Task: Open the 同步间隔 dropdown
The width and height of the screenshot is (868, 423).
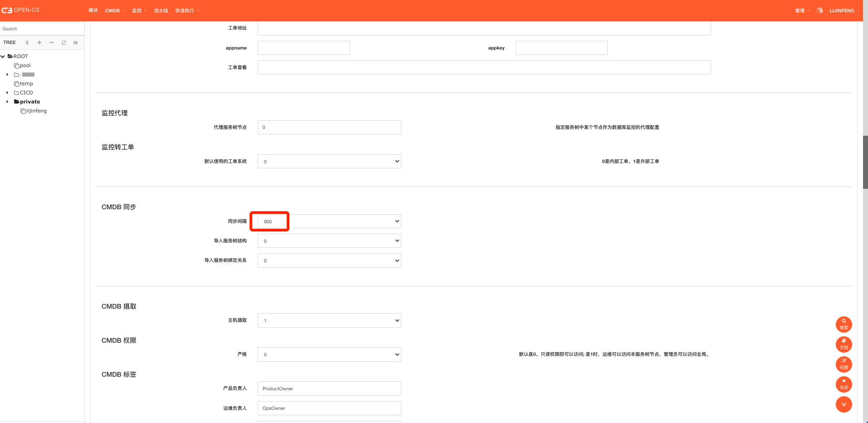Action: pyautogui.click(x=329, y=221)
